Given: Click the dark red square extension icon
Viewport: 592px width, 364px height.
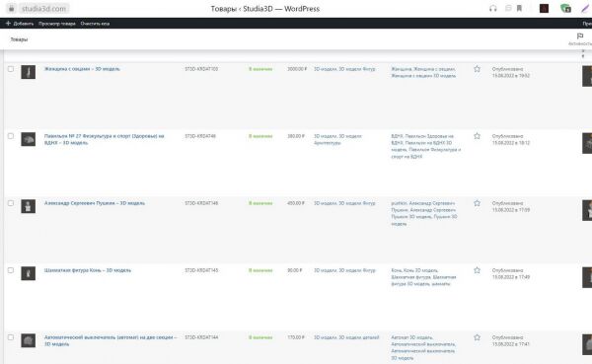Looking at the screenshot, I should tap(544, 8).
